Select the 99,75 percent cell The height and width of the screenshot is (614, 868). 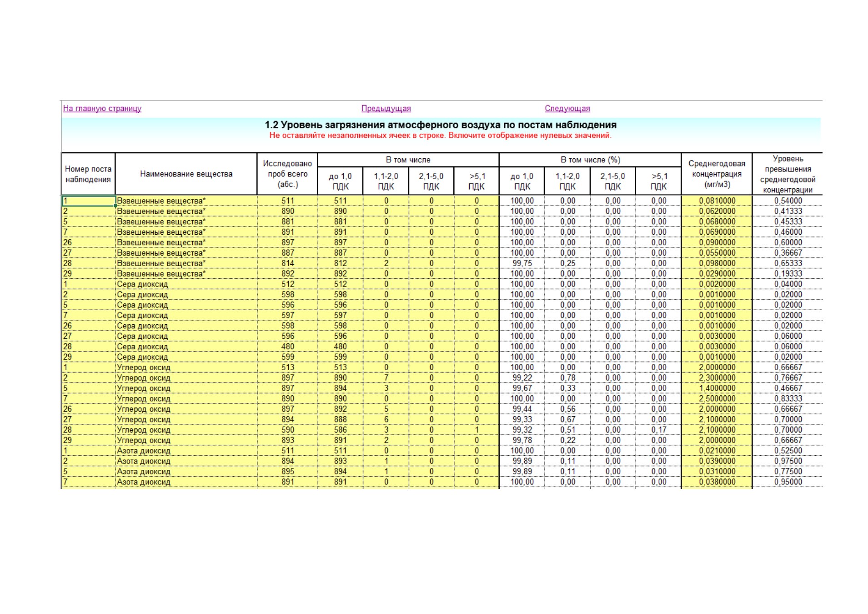point(522,263)
